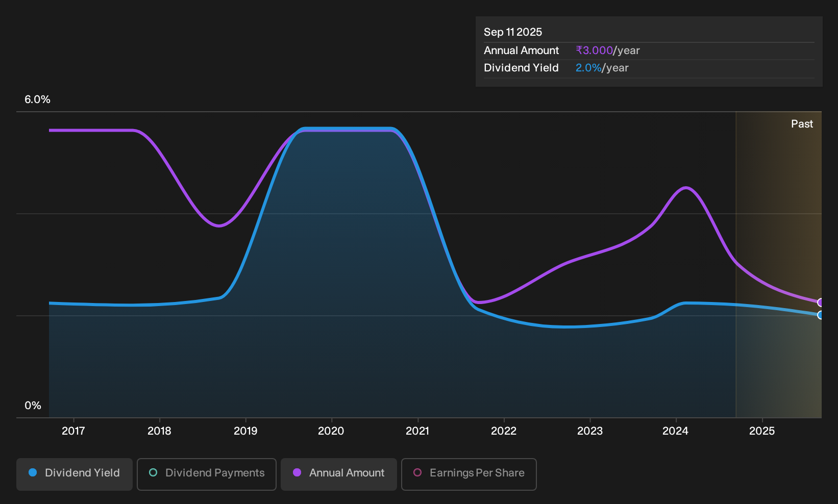This screenshot has width=838, height=504.
Task: Select the blue endpoint marker on chart
Action: 821,315
